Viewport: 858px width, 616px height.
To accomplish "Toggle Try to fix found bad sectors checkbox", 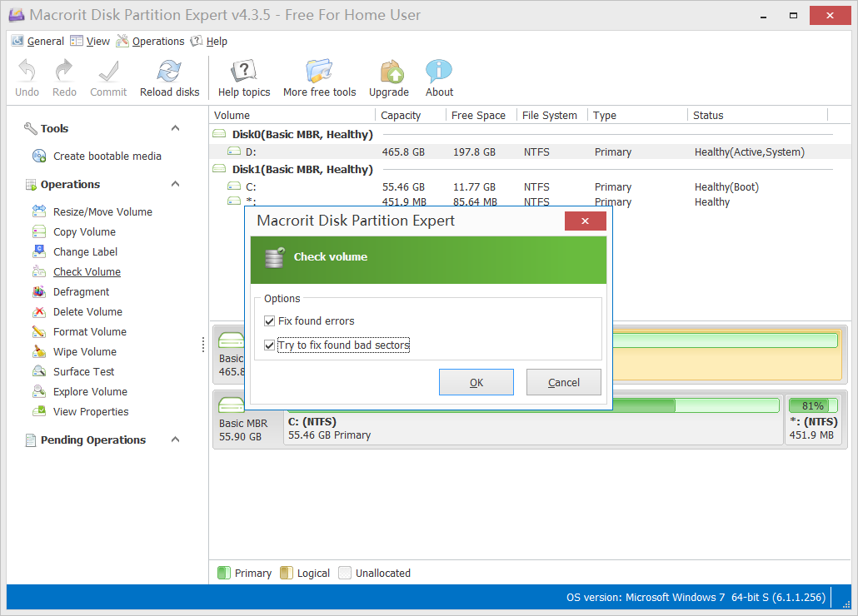I will 269,345.
